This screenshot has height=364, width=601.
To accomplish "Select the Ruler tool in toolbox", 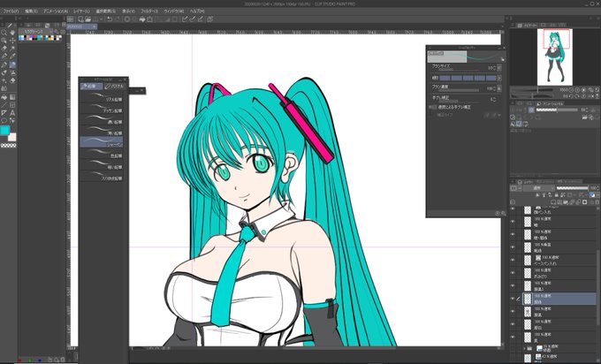I will [x=4, y=113].
